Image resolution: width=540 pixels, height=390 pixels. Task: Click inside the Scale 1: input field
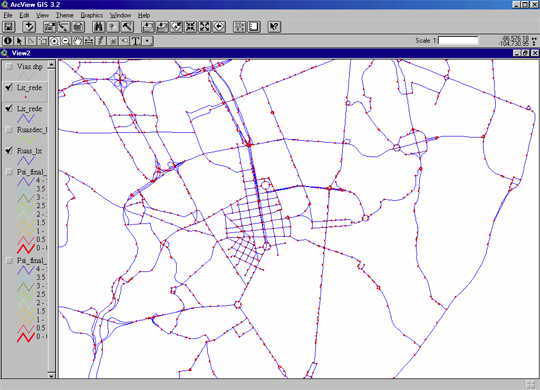tap(458, 41)
